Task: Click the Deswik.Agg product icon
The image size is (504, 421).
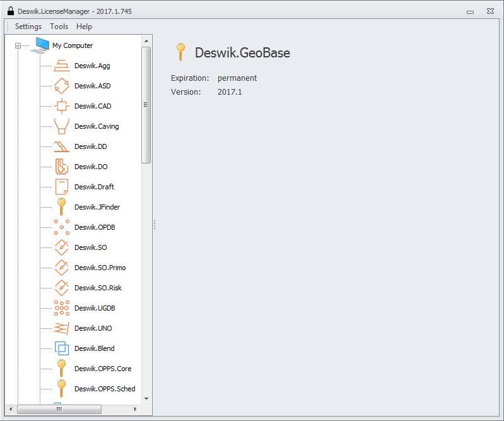Action: point(61,66)
